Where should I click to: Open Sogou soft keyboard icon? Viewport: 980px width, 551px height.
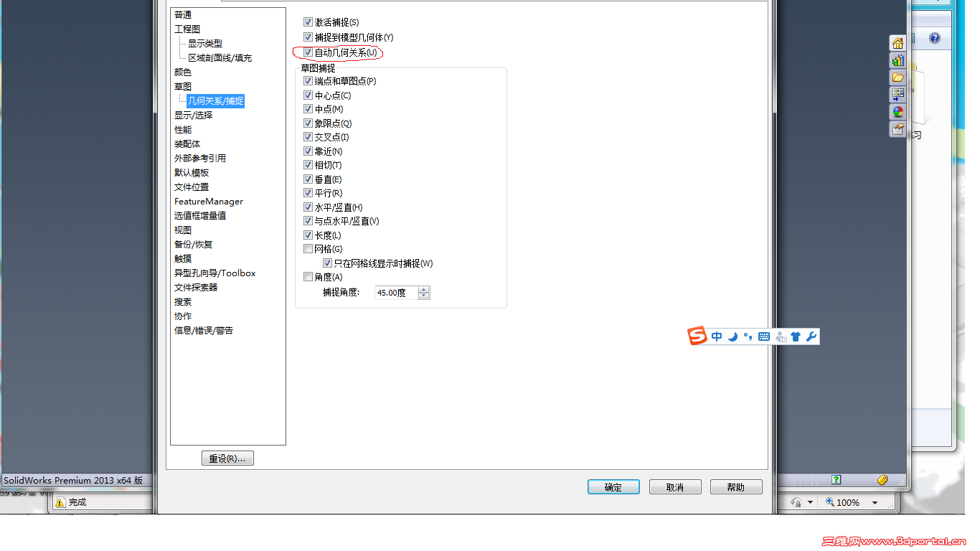point(764,336)
